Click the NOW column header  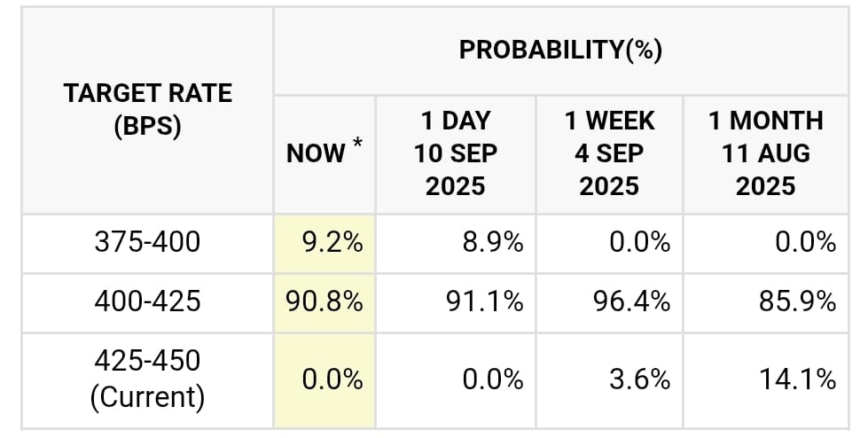coord(325,155)
